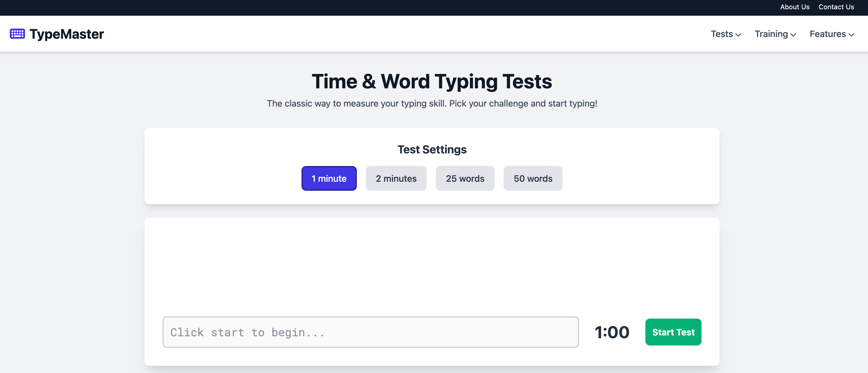Click the TypeMaster keyboard logo icon
Screen dimensions: 868x373
17,34
